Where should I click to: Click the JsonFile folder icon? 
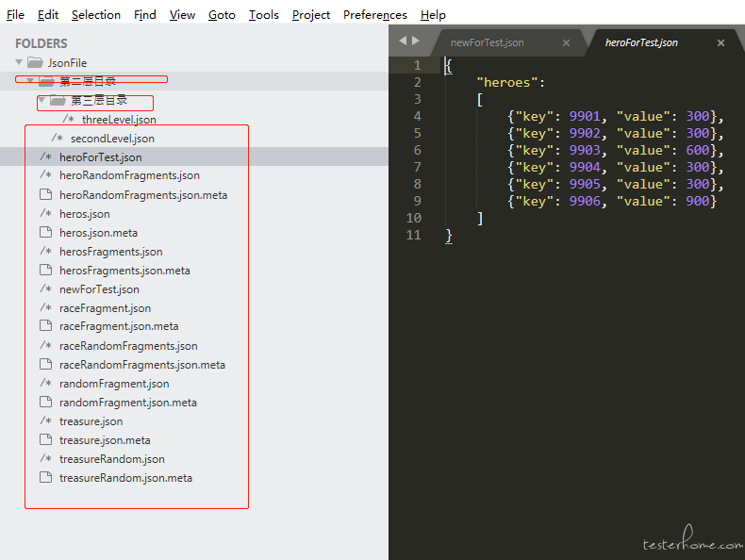tap(35, 62)
